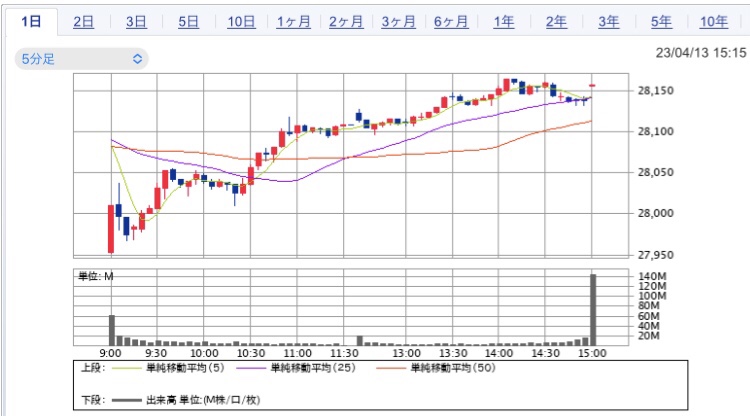The height and width of the screenshot is (416, 750).
Task: Click the 下段: legend label
Action: pyautogui.click(x=93, y=400)
